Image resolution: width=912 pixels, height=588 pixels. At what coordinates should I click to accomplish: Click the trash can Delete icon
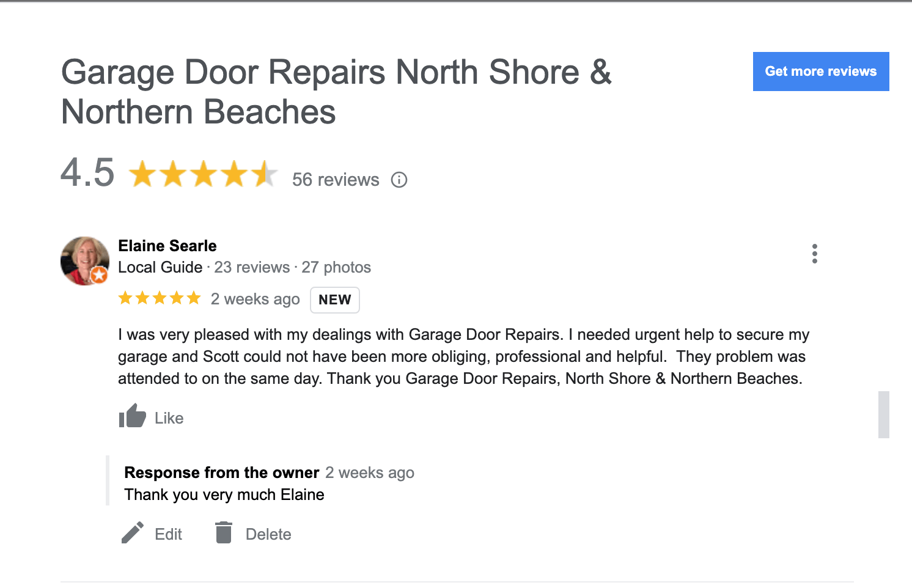pyautogui.click(x=224, y=533)
